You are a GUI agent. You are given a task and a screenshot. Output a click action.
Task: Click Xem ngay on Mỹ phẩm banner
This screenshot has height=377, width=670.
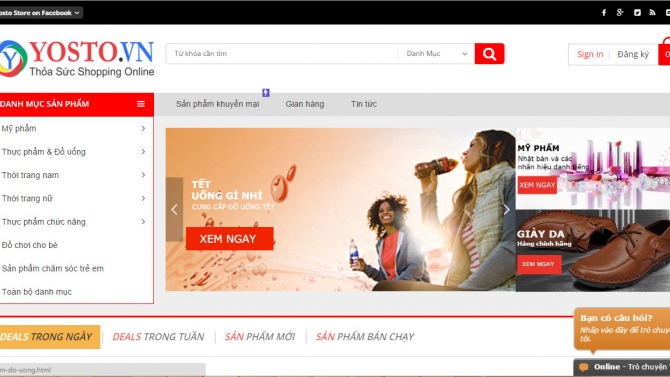[x=537, y=185]
